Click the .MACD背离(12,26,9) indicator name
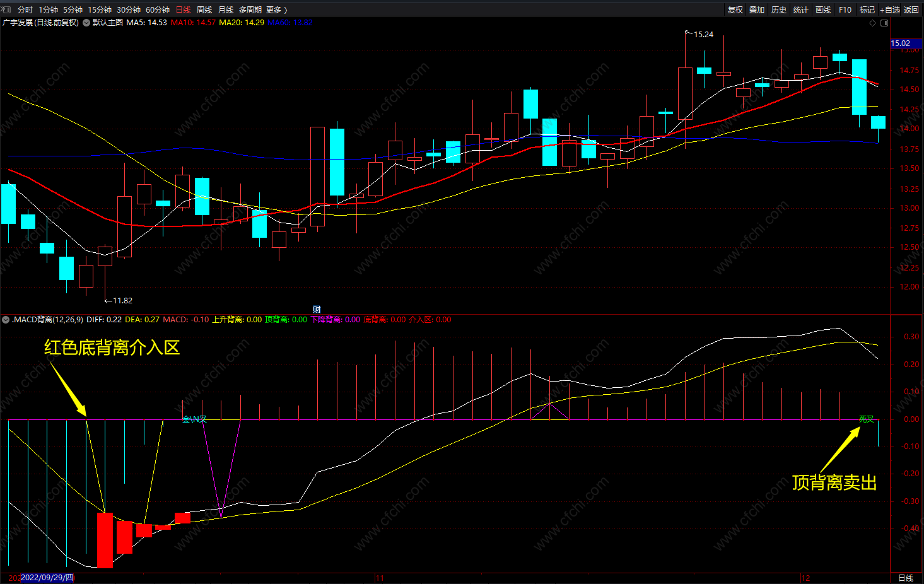 (47, 320)
